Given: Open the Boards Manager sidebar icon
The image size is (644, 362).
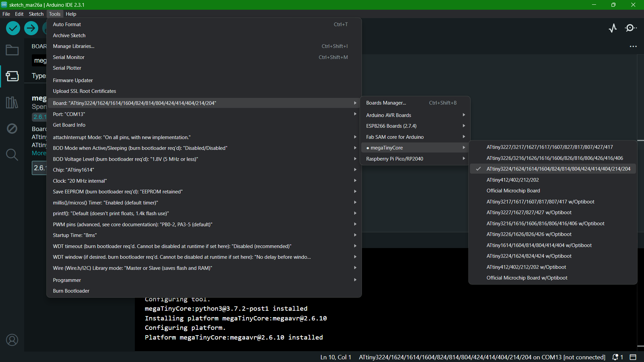Looking at the screenshot, I should point(12,76).
